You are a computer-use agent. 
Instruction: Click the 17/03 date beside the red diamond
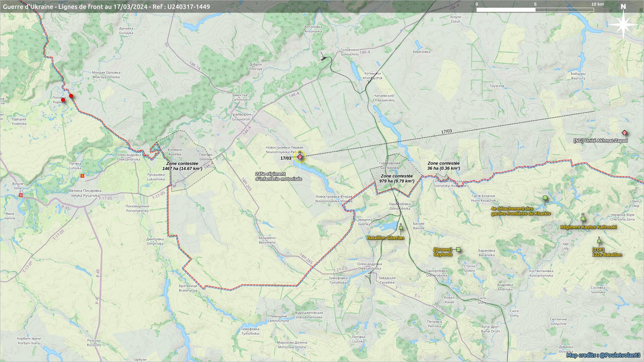pos(286,158)
